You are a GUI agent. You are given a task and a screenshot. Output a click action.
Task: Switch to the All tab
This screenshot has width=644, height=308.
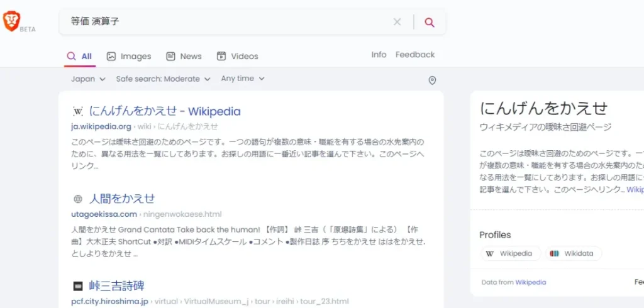point(80,57)
